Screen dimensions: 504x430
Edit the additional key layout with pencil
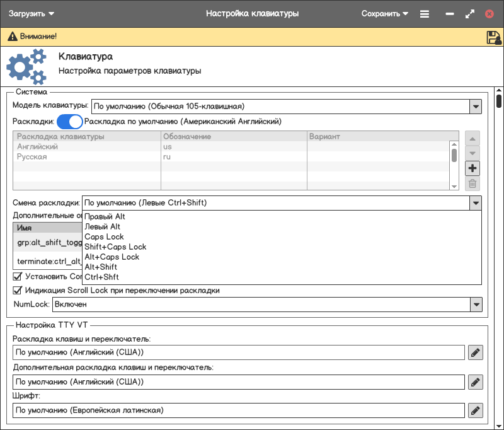(476, 381)
